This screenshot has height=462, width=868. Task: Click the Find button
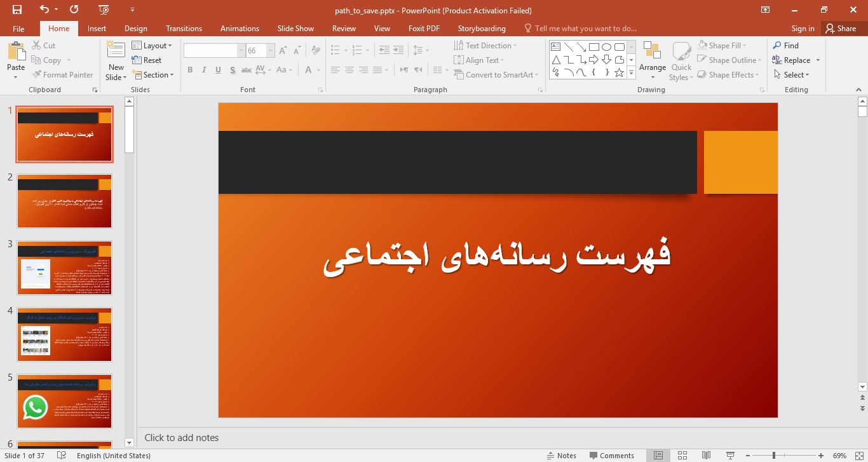[785, 46]
